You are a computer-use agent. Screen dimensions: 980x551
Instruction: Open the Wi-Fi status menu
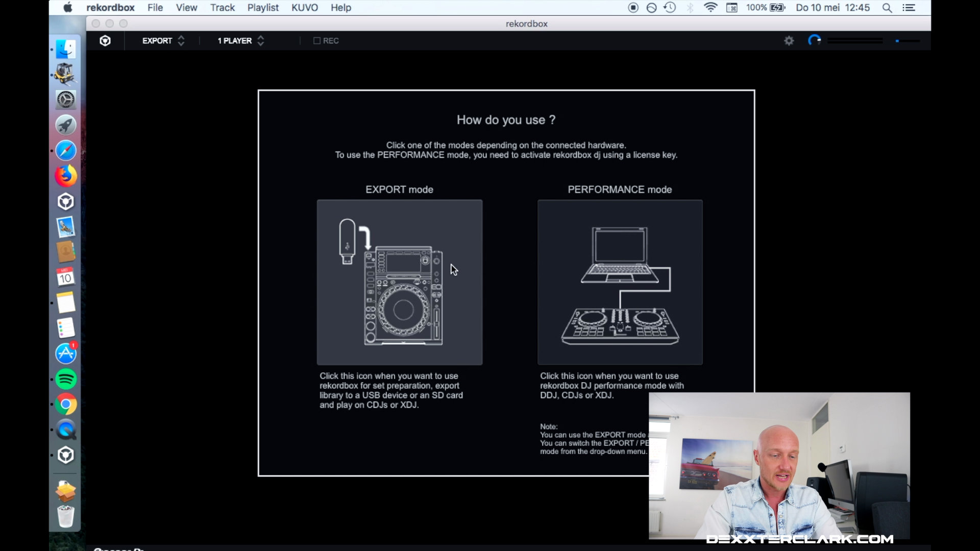point(710,8)
